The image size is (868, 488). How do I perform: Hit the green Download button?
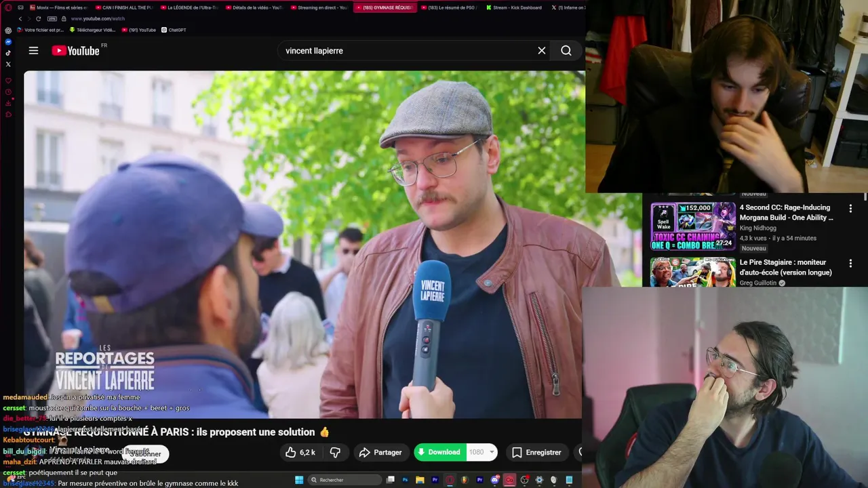tap(439, 452)
